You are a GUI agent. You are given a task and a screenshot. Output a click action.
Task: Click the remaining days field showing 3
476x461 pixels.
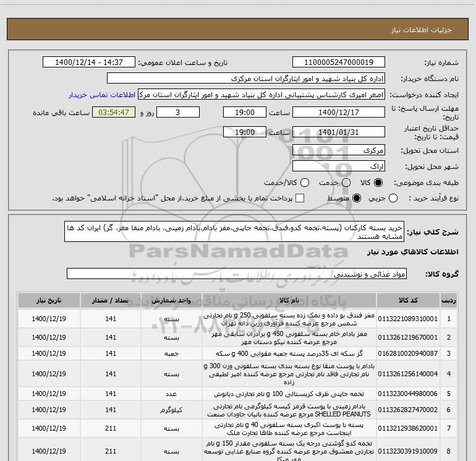[x=178, y=112]
